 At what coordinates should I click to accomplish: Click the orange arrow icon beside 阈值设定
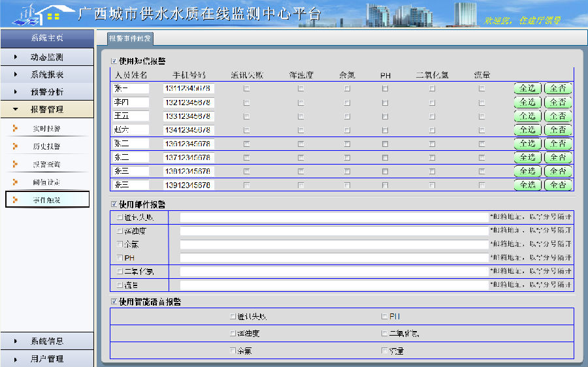(x=15, y=182)
